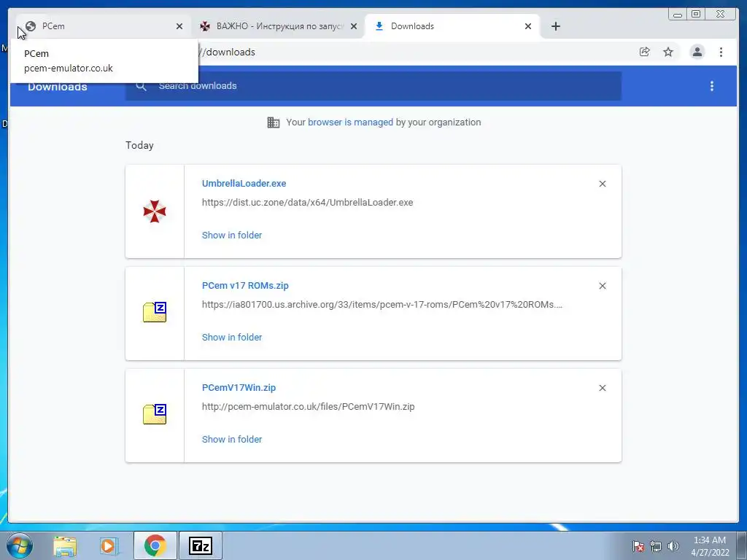Click the search magnifier icon
This screenshot has width=747, height=560.
click(x=141, y=86)
